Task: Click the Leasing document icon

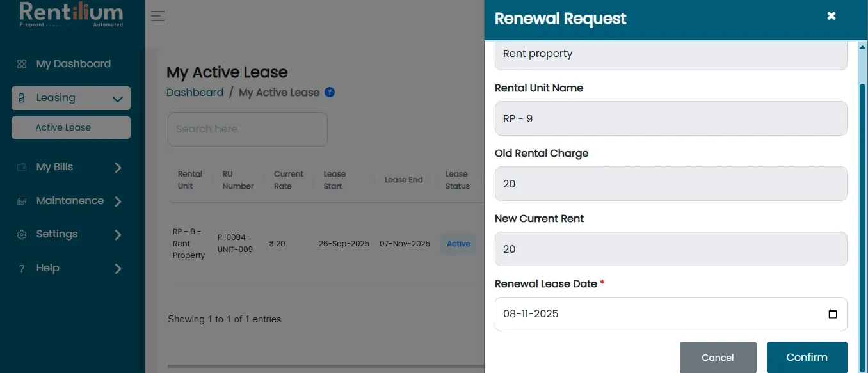Action: pyautogui.click(x=22, y=99)
